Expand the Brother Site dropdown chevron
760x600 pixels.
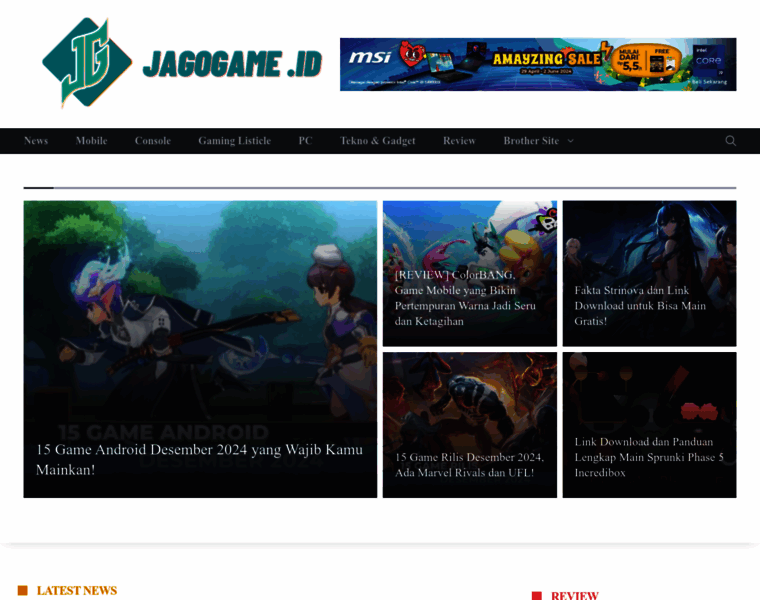[x=570, y=141]
